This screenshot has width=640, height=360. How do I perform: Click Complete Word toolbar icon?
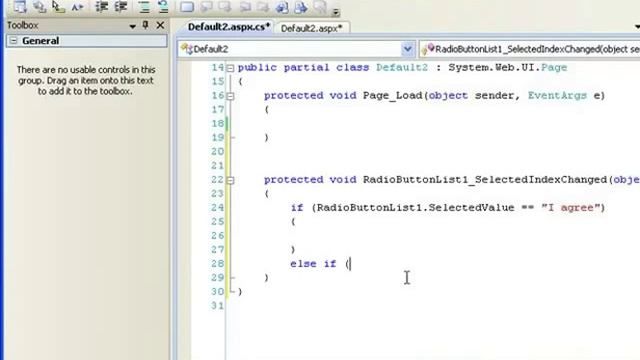click(77, 7)
